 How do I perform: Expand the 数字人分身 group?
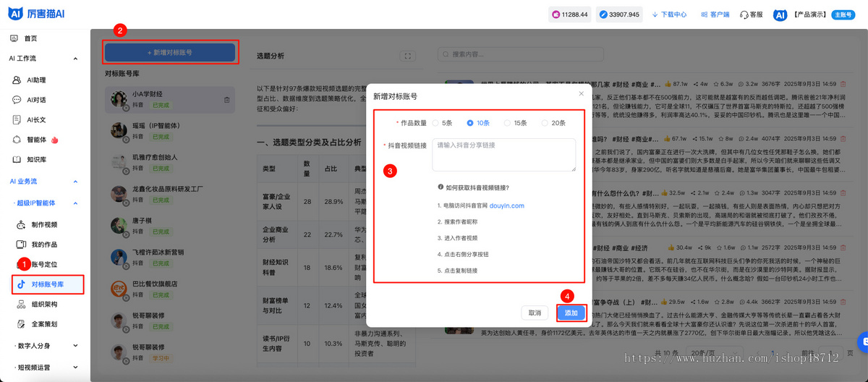[75, 346]
